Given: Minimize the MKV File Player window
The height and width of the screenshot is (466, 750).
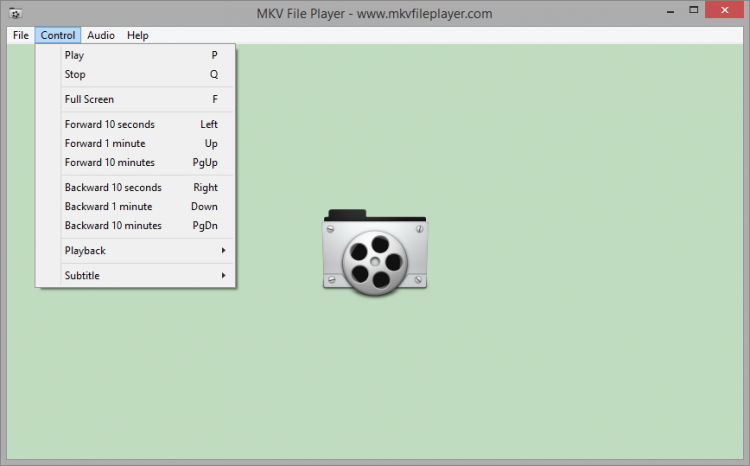Looking at the screenshot, I should point(671,11).
